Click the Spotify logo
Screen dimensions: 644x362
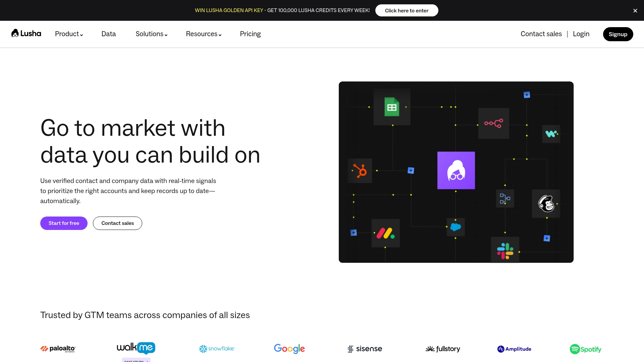585,349
